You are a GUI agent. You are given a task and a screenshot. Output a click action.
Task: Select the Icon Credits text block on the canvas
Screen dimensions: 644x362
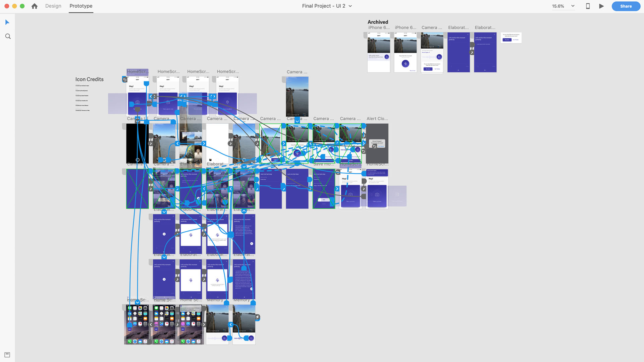click(x=89, y=79)
